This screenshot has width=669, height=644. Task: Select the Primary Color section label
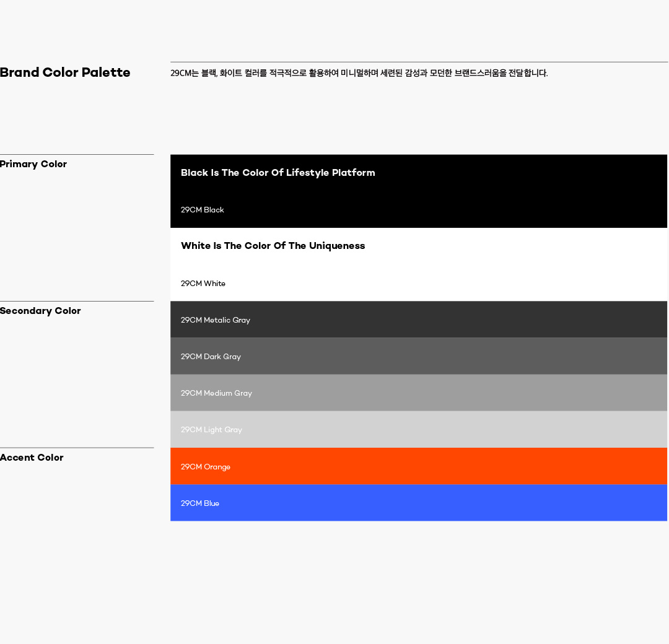tap(33, 164)
